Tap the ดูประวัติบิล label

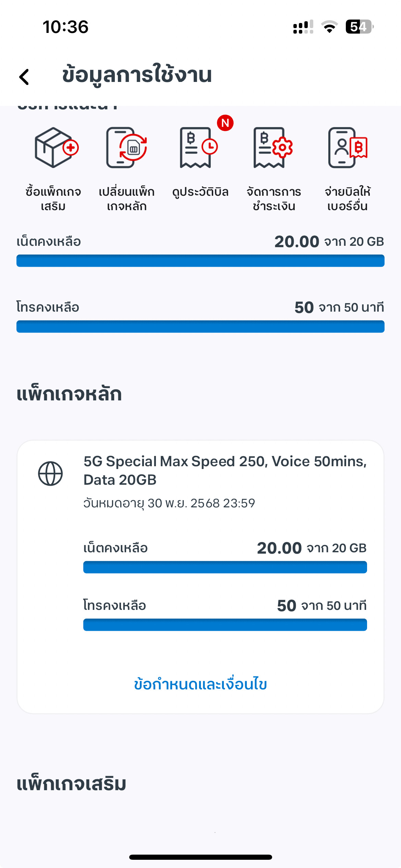(x=200, y=192)
